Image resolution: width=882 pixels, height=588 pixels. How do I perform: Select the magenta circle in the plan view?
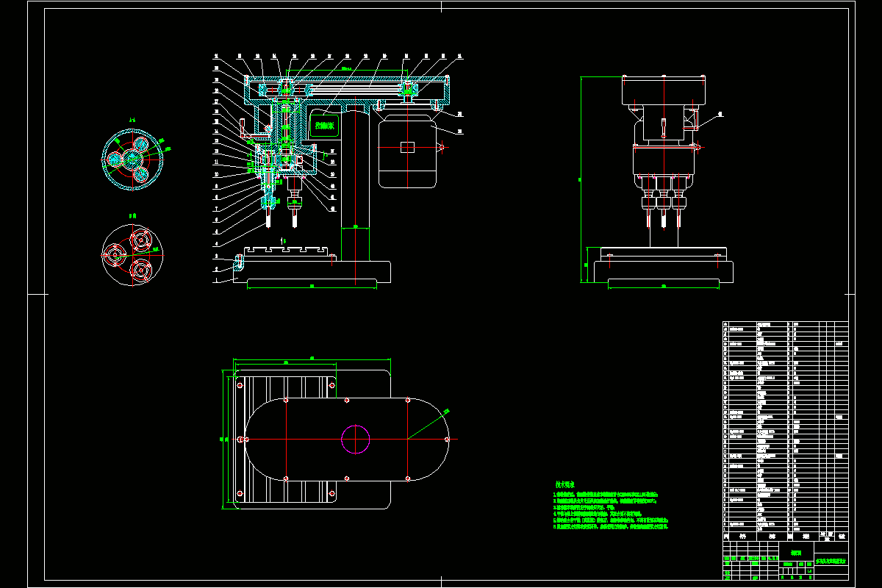[x=355, y=440]
